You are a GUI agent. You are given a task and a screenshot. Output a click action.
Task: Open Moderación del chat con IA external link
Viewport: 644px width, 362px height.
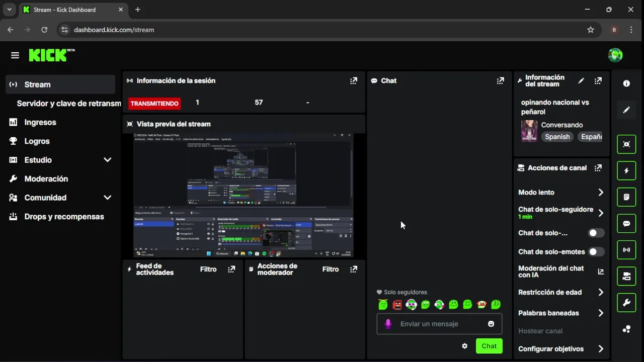(x=601, y=271)
